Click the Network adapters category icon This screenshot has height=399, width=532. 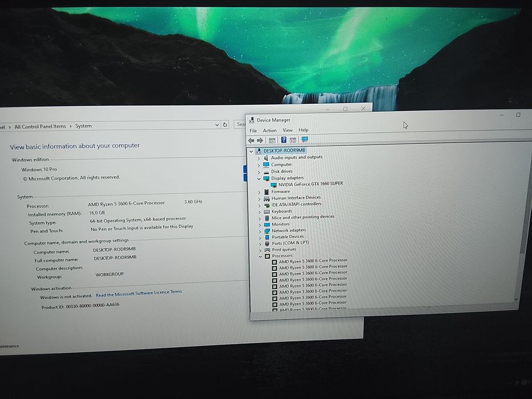coord(267,231)
